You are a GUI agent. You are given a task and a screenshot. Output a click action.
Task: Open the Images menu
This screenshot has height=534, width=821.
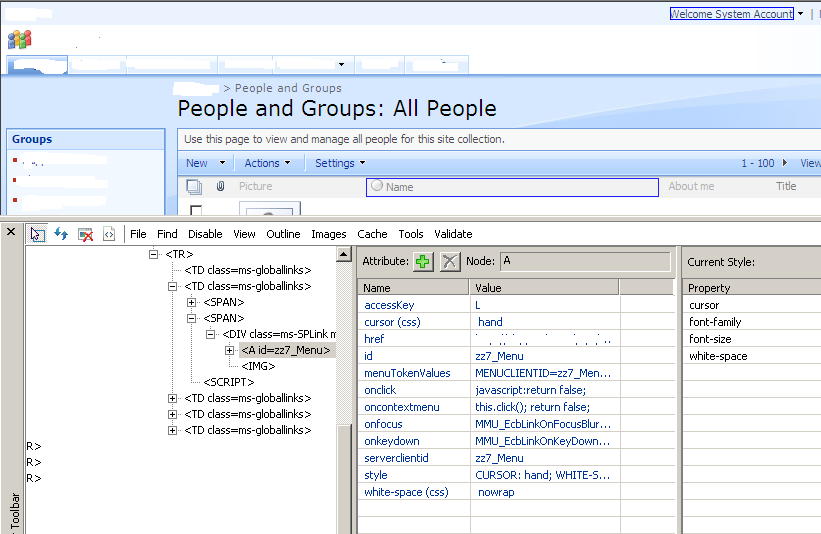click(329, 234)
